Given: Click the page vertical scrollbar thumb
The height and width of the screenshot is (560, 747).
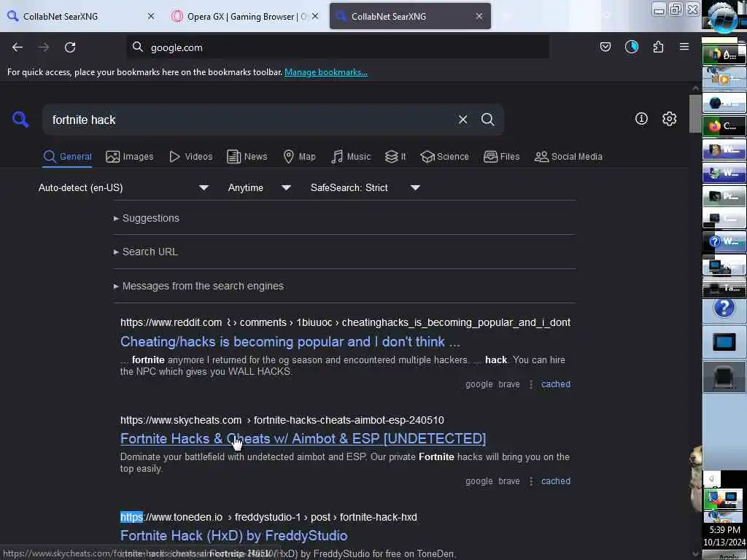Looking at the screenshot, I should coord(695,114).
